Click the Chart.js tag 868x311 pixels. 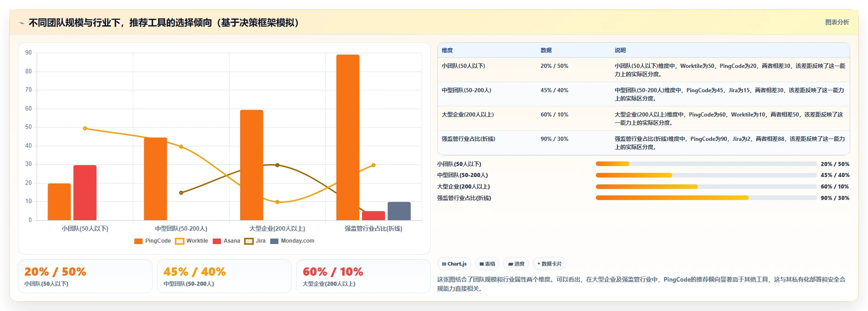point(454,264)
